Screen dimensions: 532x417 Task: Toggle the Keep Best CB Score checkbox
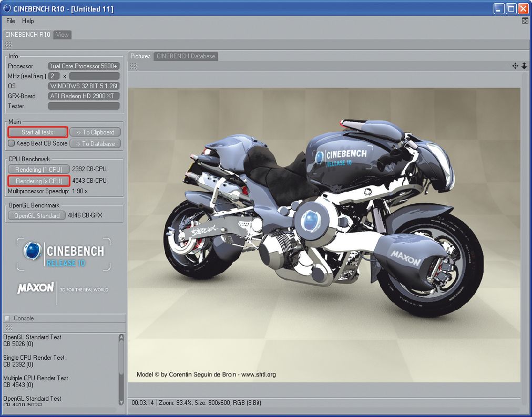click(x=11, y=143)
